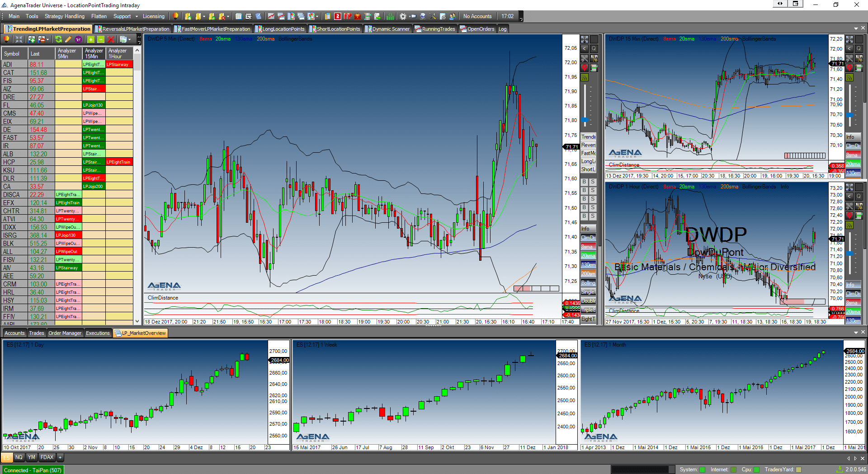Click the FDAX instrument button
This screenshot has height=474, width=868.
pyautogui.click(x=47, y=457)
